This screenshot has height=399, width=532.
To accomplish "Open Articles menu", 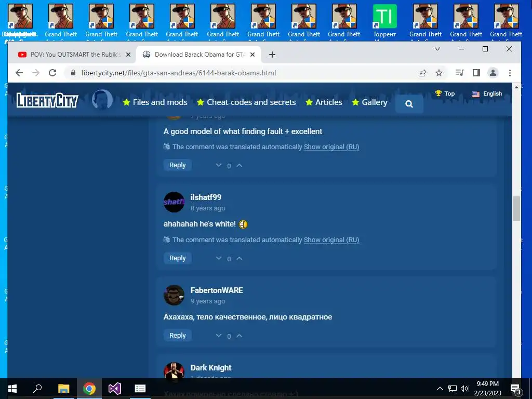I will [x=324, y=102].
